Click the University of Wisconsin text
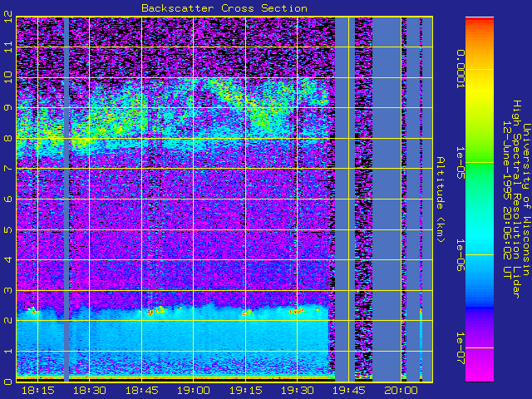This screenshot has width=532, height=399. [x=526, y=199]
